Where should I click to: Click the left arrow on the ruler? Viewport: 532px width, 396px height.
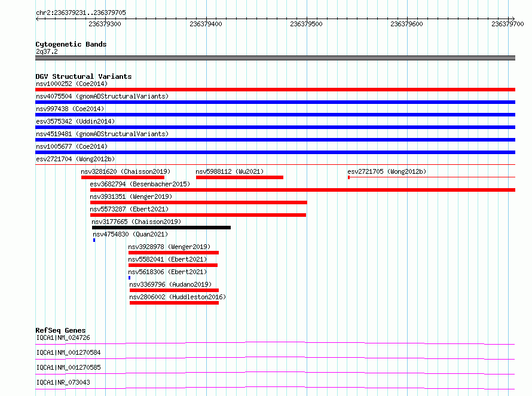point(37,19)
